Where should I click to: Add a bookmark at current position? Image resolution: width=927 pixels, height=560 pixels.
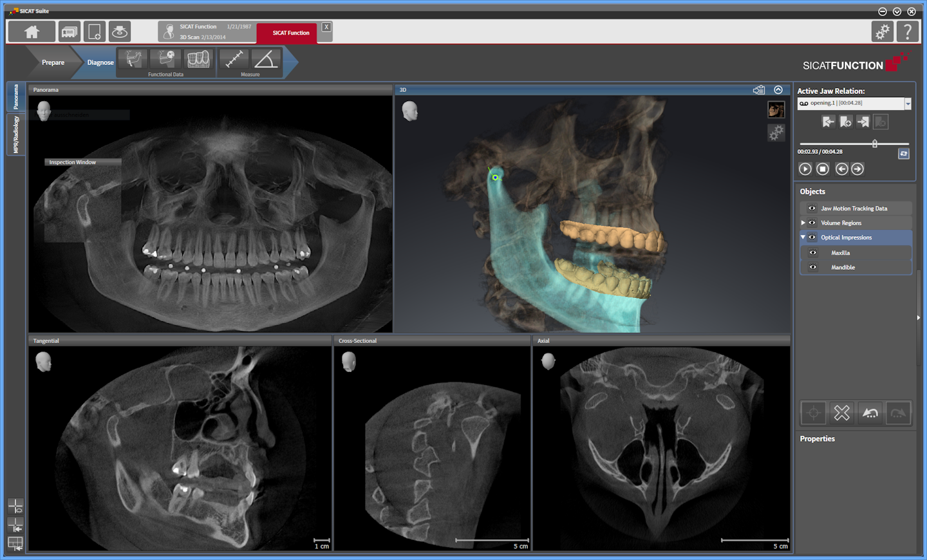click(846, 122)
